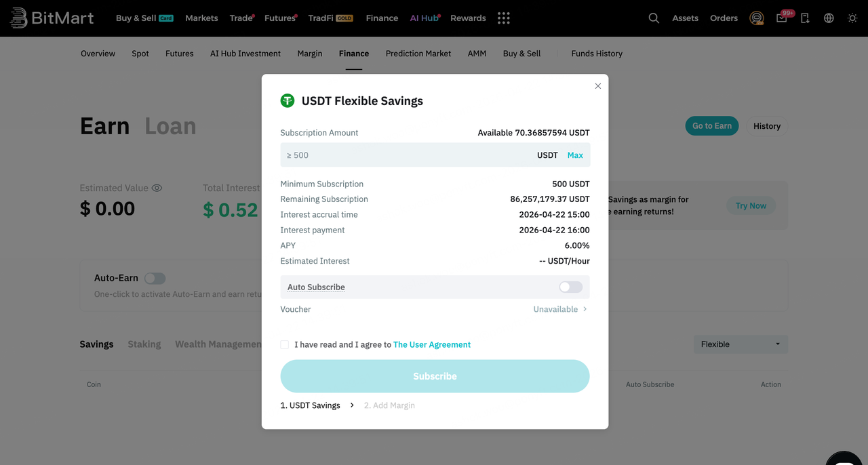Screen dimensions: 868x465
Task: Switch to AI Hub Investment tab
Action: point(245,54)
